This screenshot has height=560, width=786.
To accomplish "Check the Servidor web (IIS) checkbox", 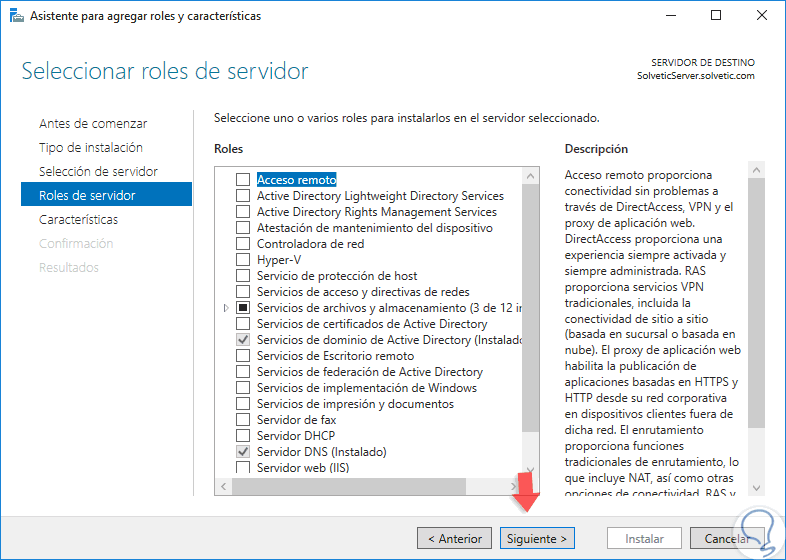I will point(243,467).
